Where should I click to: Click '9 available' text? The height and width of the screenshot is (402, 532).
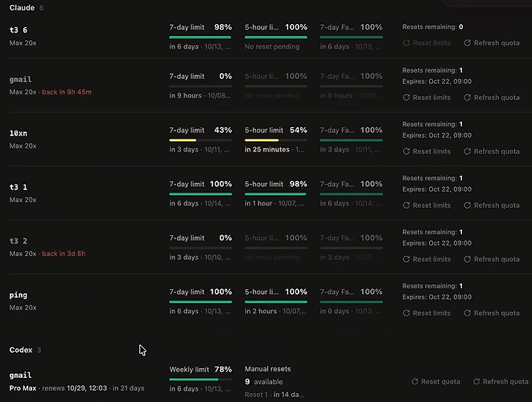tap(264, 382)
